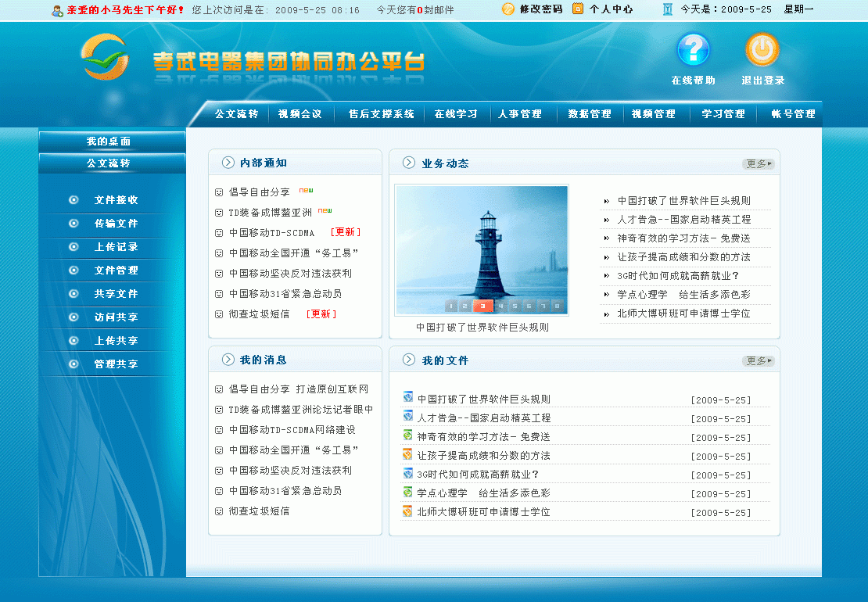The image size is (868, 602).
Task: Click the bullet icon beside 传输文件
Action: [x=74, y=223]
